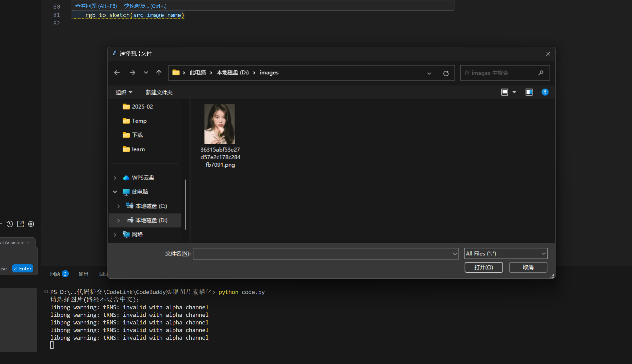Open the view mode dropdown arrow
This screenshot has width=632, height=364.
(514, 92)
